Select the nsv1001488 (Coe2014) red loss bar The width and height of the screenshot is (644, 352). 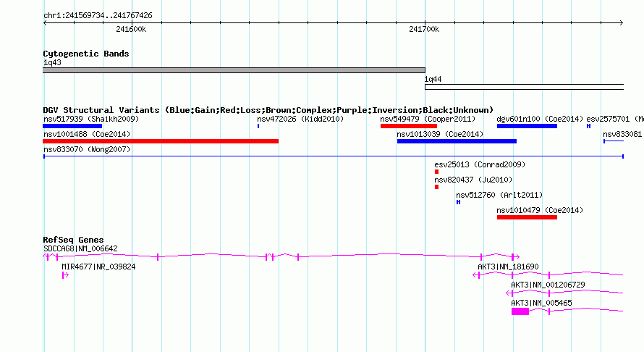point(161,141)
